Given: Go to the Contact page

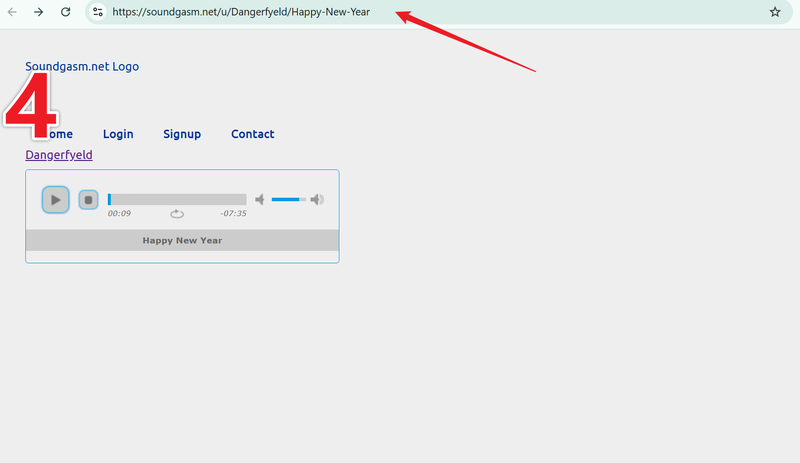Looking at the screenshot, I should 252,134.
